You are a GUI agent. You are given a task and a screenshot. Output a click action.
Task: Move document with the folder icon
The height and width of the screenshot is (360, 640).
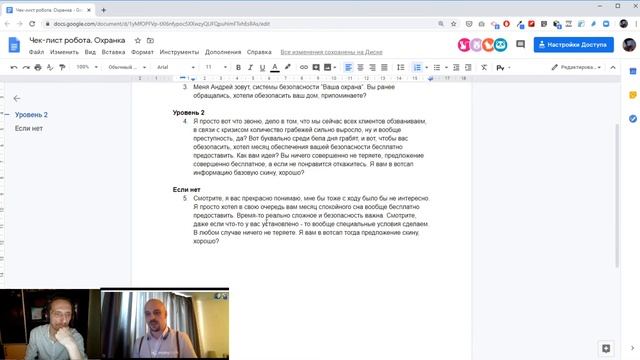(150, 40)
